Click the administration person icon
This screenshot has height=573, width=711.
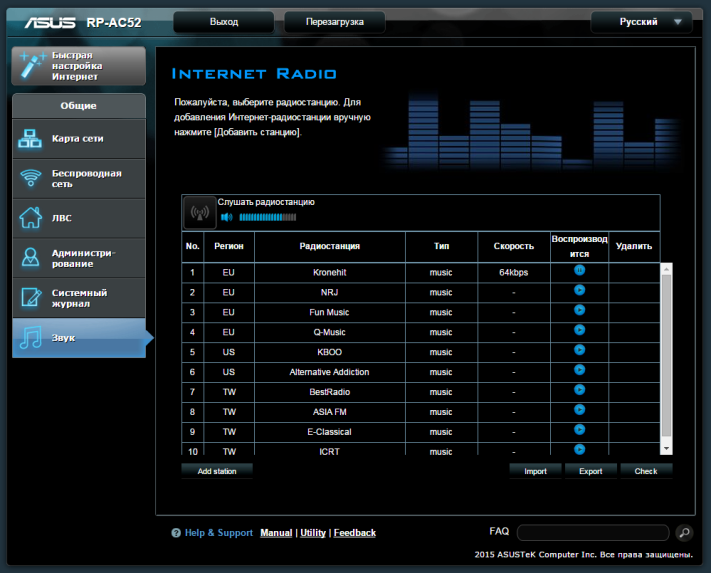tap(30, 257)
